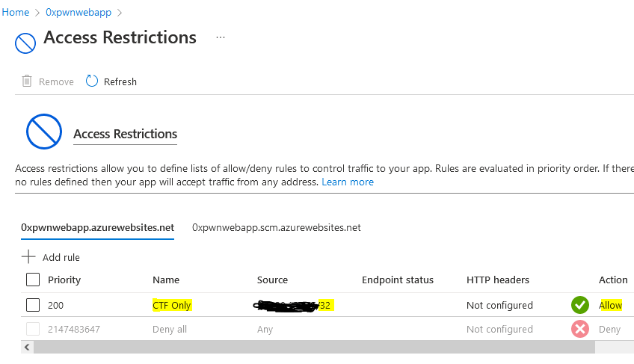The image size is (634, 364).
Task: Switch to the 0xpwnwebapp.azurewebsites.net tab
Action: [x=97, y=227]
